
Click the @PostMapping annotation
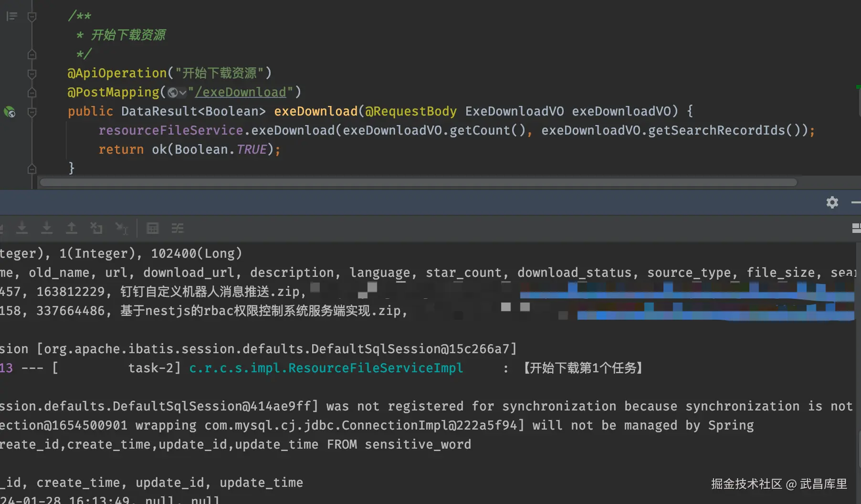tap(114, 92)
